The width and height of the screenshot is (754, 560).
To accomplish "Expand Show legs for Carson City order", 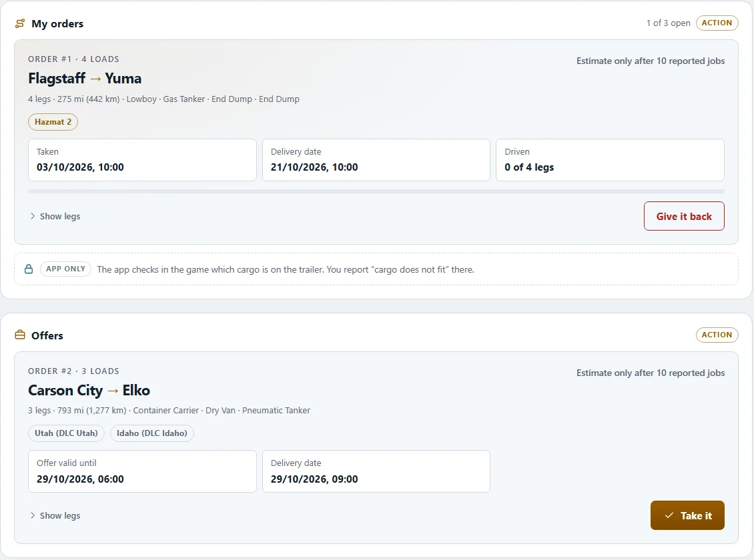I will pos(55,515).
